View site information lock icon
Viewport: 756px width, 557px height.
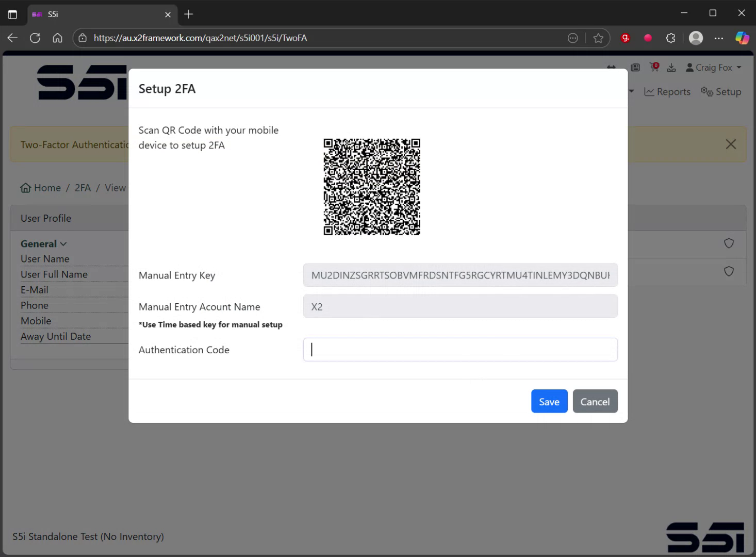(83, 38)
